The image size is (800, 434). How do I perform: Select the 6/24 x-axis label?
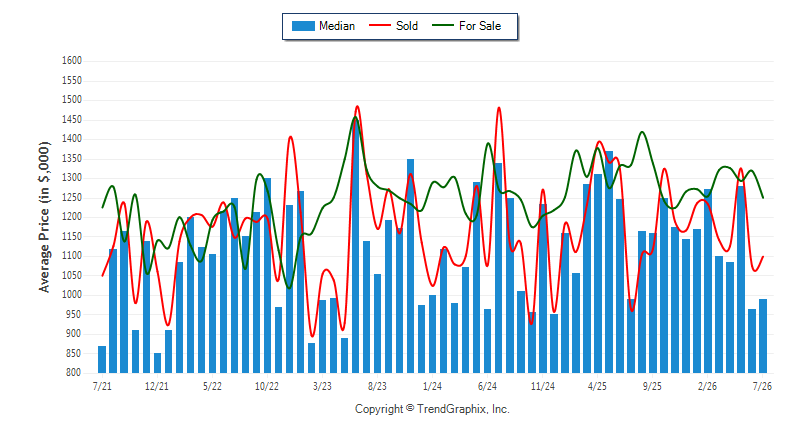(x=487, y=386)
